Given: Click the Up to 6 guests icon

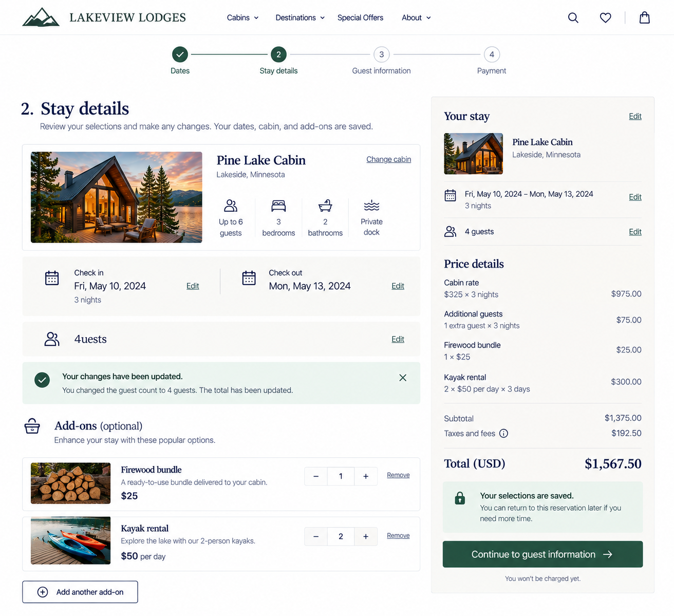Looking at the screenshot, I should (231, 206).
